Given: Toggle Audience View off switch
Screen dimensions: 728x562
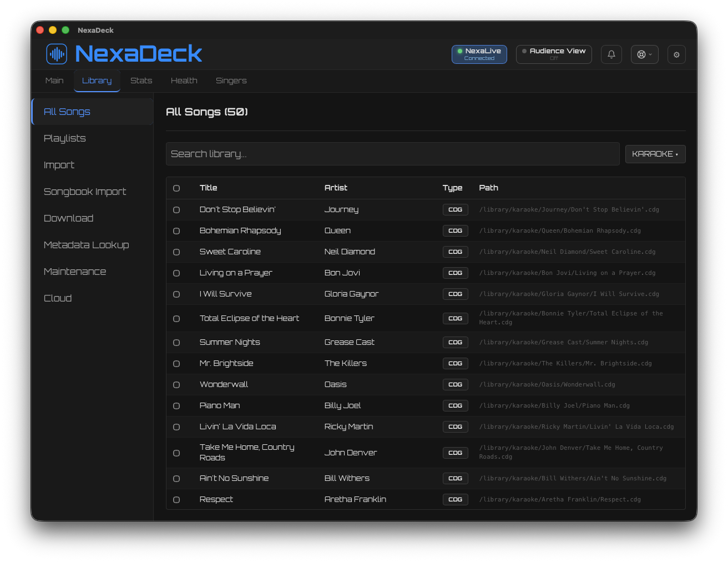Looking at the screenshot, I should 554,54.
